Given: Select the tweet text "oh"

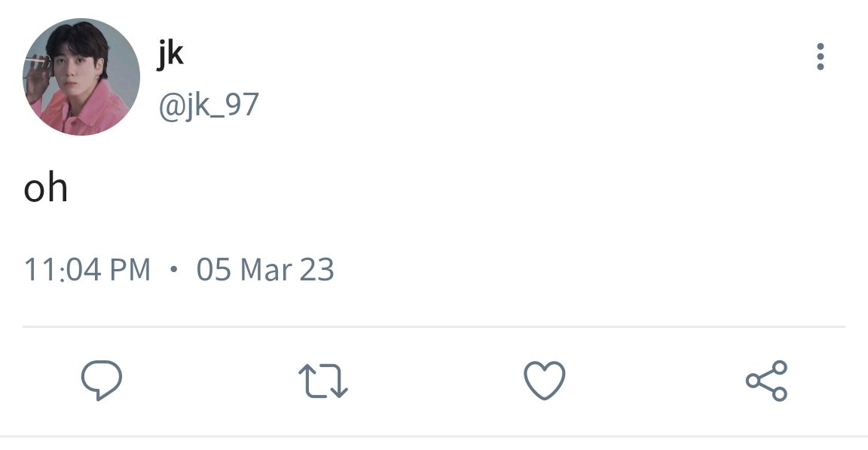Looking at the screenshot, I should pyautogui.click(x=45, y=188).
